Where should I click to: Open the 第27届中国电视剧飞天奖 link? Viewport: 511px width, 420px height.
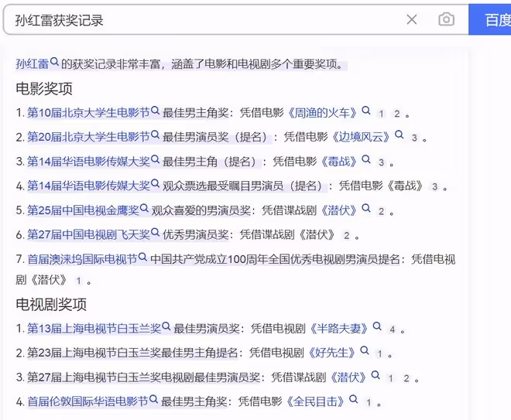point(88,234)
